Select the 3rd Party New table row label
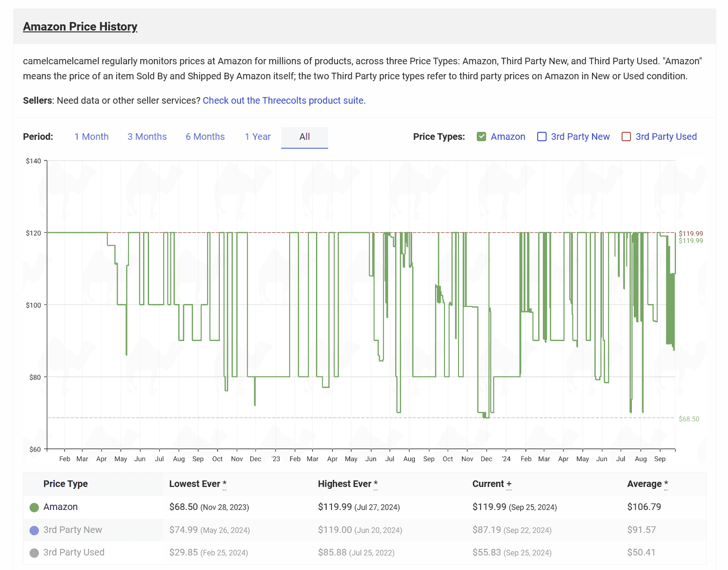This screenshot has width=728, height=570. pyautogui.click(x=73, y=530)
